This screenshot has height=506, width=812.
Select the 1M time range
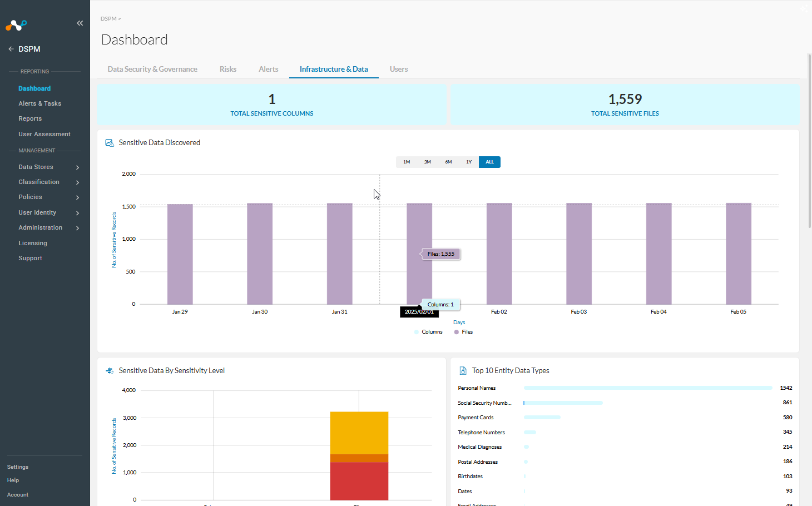[407, 162]
